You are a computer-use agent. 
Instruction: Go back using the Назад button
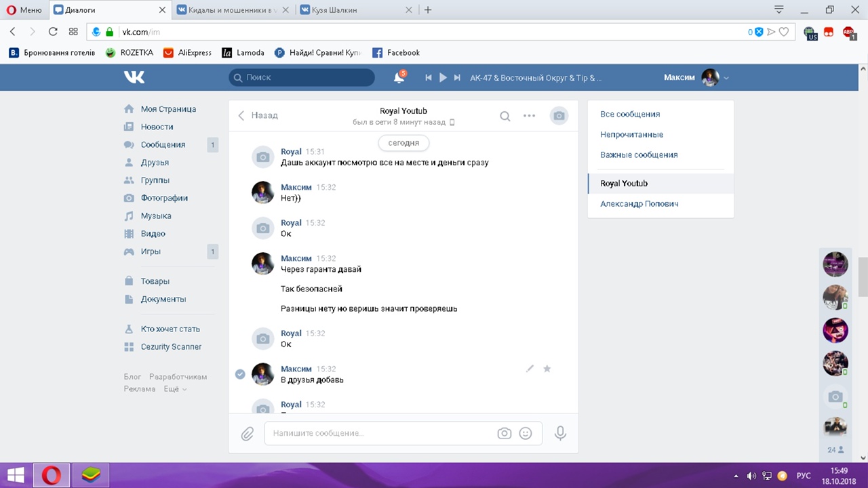[x=258, y=115]
